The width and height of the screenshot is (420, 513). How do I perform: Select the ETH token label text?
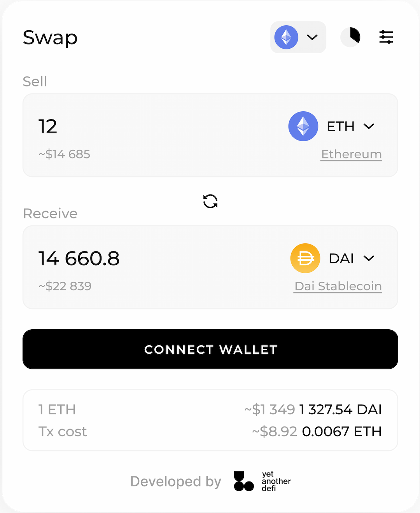pyautogui.click(x=341, y=126)
